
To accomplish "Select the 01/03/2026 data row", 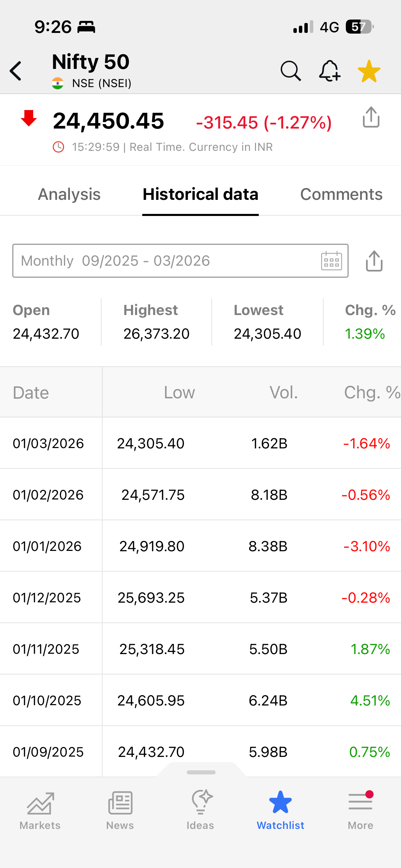I will (x=200, y=443).
